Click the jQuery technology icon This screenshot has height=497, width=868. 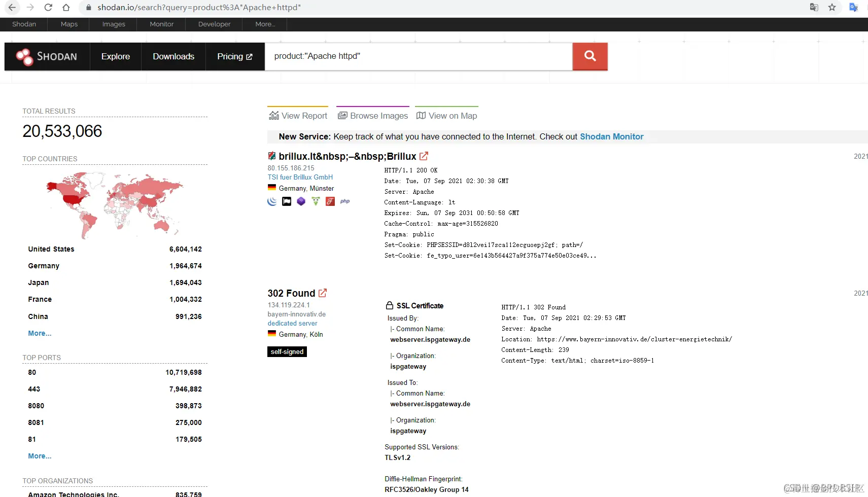(272, 201)
